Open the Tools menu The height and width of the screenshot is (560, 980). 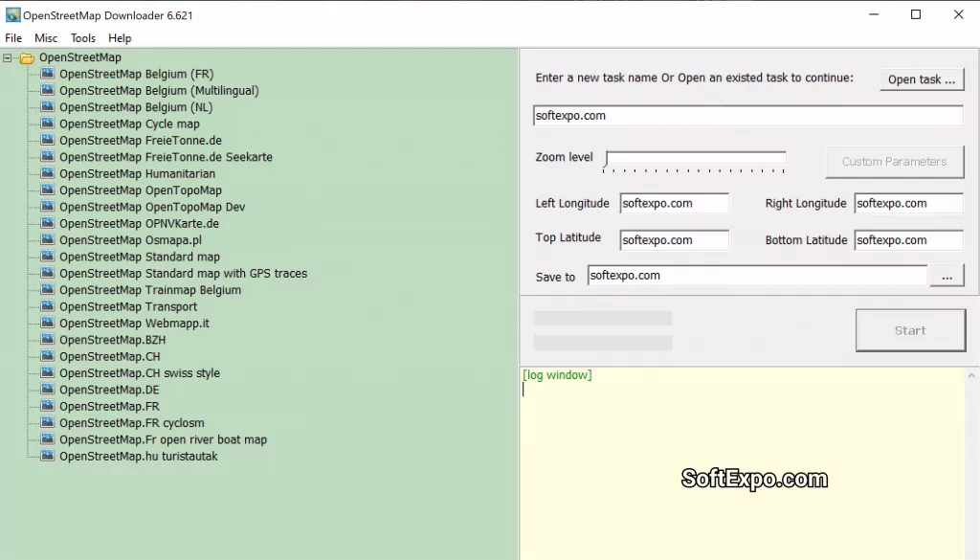click(x=81, y=38)
